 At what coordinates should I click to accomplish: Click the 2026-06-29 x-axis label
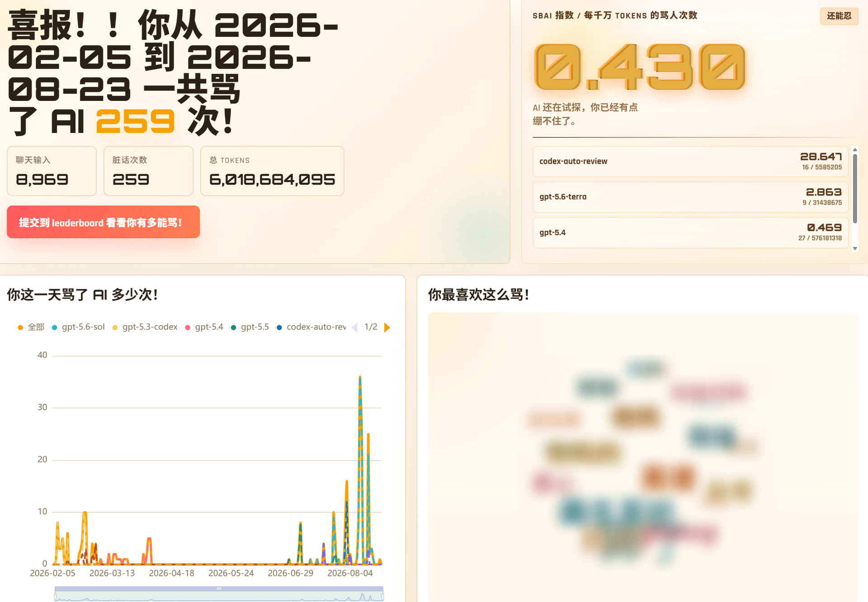(x=291, y=573)
